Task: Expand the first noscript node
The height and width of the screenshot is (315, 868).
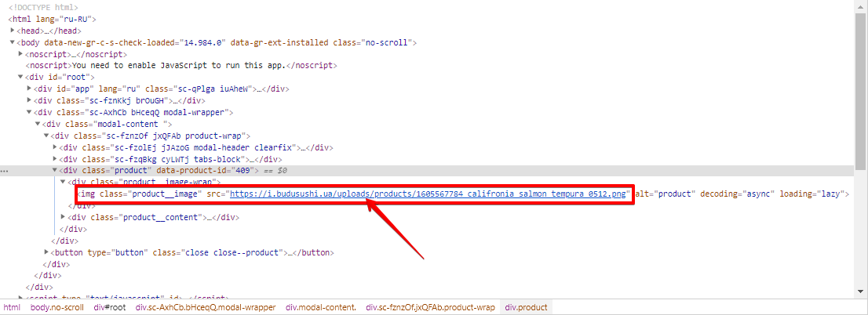Action: (x=22, y=54)
